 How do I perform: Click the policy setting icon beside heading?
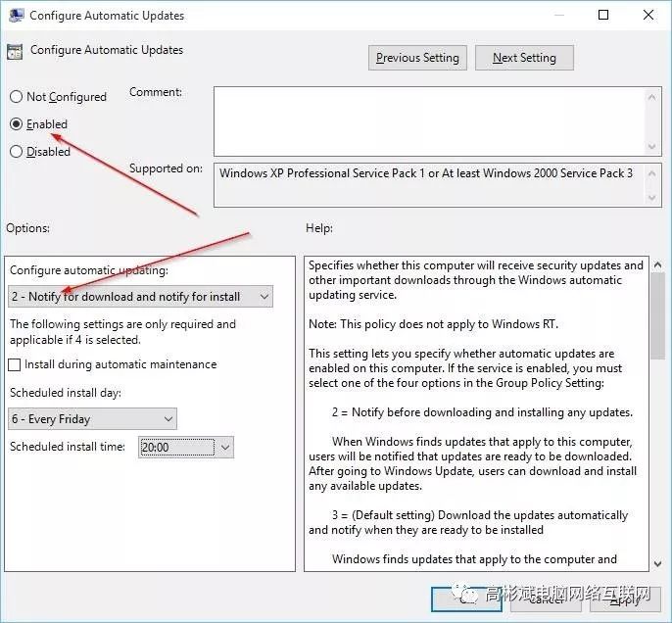tap(15, 52)
